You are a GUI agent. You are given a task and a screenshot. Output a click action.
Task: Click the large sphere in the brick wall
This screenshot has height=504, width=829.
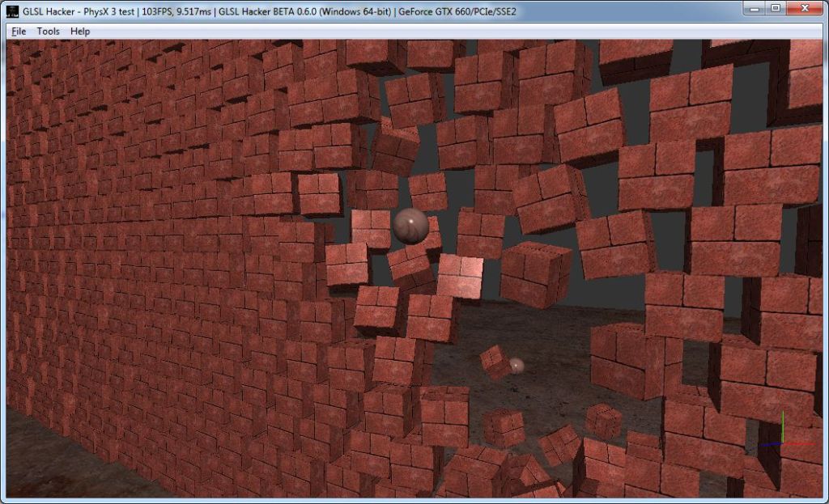(410, 226)
